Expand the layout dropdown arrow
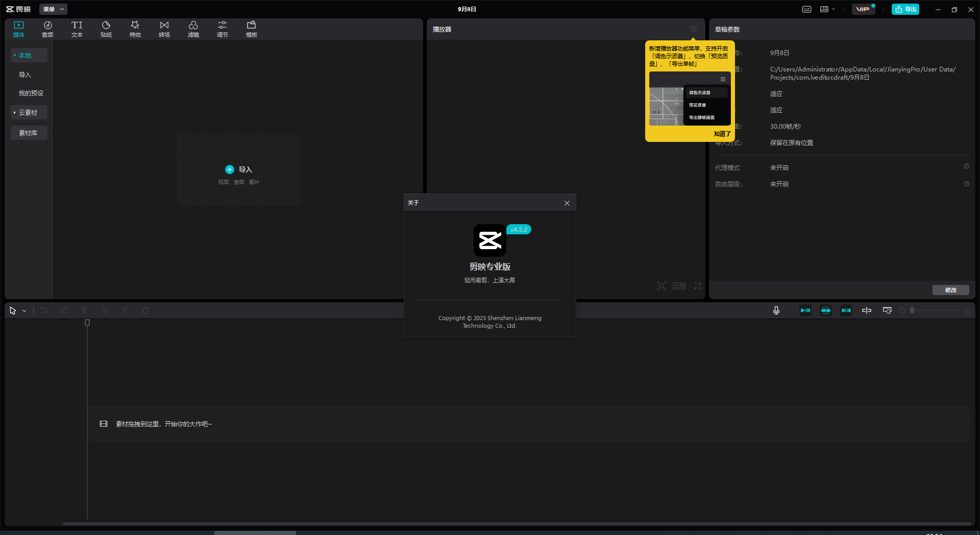The image size is (980, 535). point(834,9)
